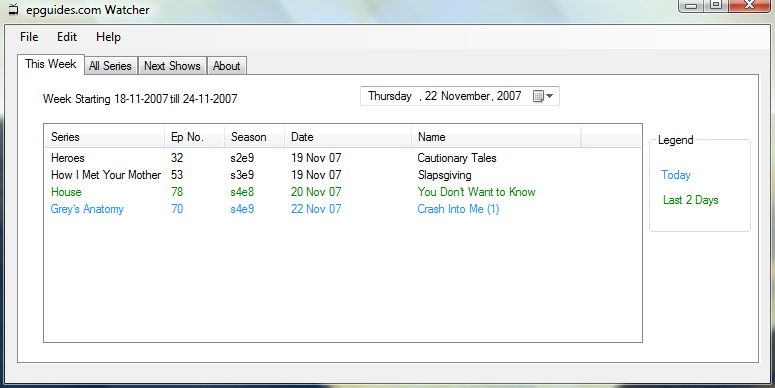Open the File menu
Image resolution: width=775 pixels, height=388 pixels.
29,37
